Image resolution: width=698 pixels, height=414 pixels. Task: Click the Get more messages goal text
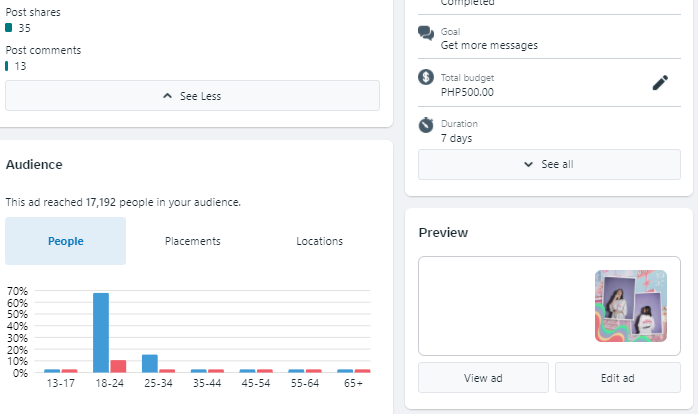[489, 45]
